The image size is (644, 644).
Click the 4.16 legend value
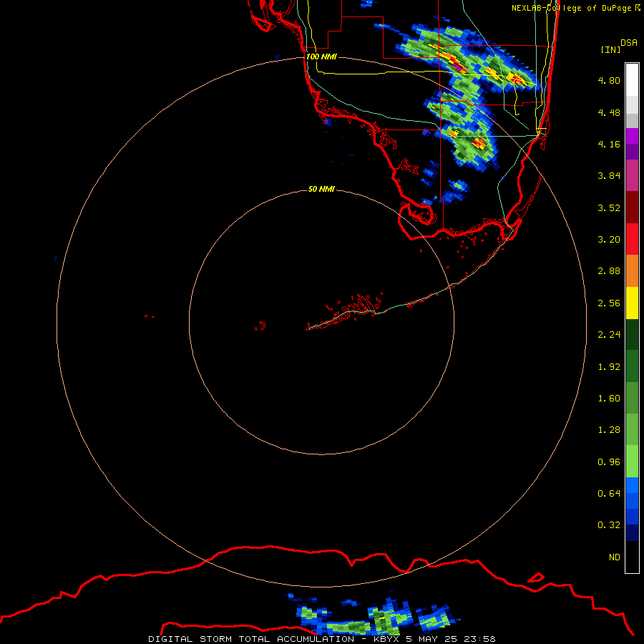609,144
